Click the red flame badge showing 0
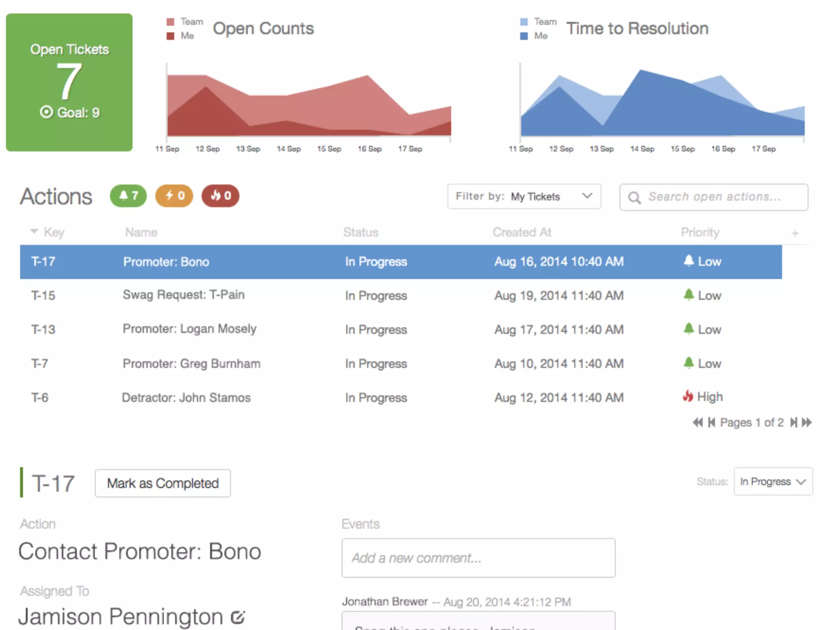 tap(220, 196)
